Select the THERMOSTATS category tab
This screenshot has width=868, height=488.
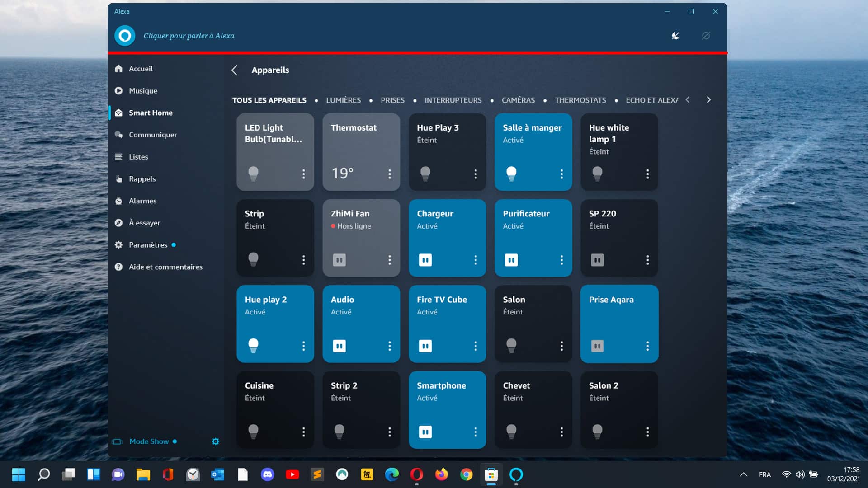tap(580, 100)
